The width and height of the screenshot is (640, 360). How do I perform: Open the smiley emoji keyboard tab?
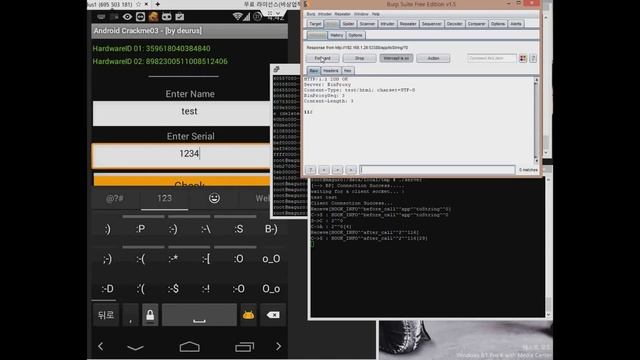(x=214, y=199)
